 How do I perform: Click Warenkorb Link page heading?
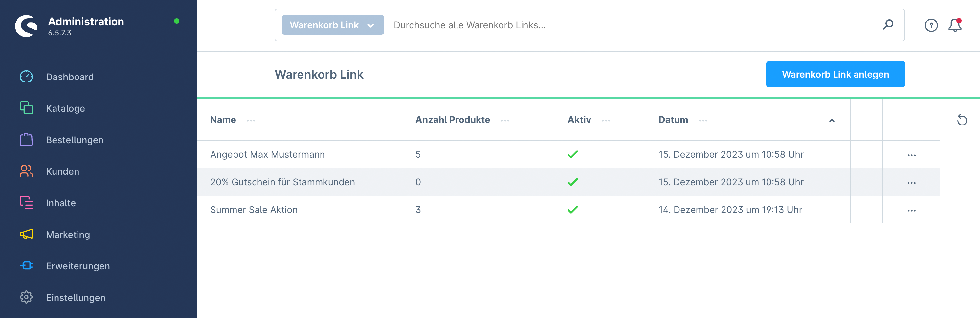click(319, 74)
